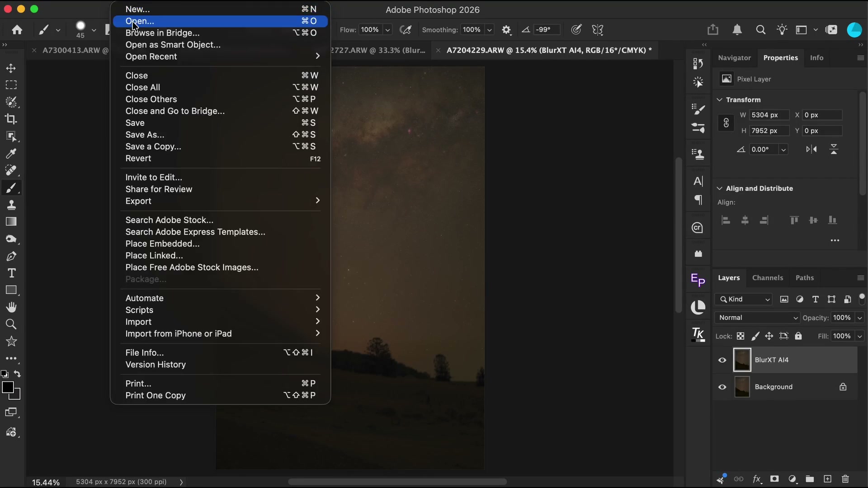Select the A7300413.ARW document tab

tap(75, 50)
